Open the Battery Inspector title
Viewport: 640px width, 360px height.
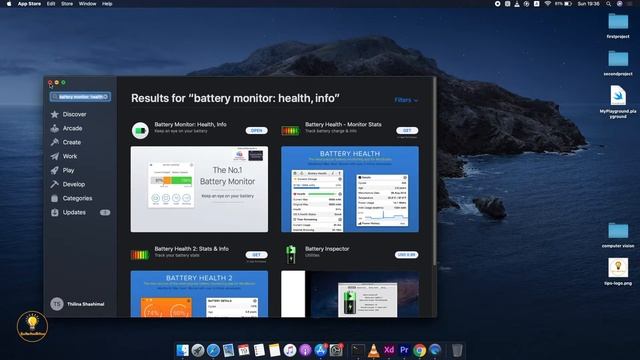coord(327,249)
